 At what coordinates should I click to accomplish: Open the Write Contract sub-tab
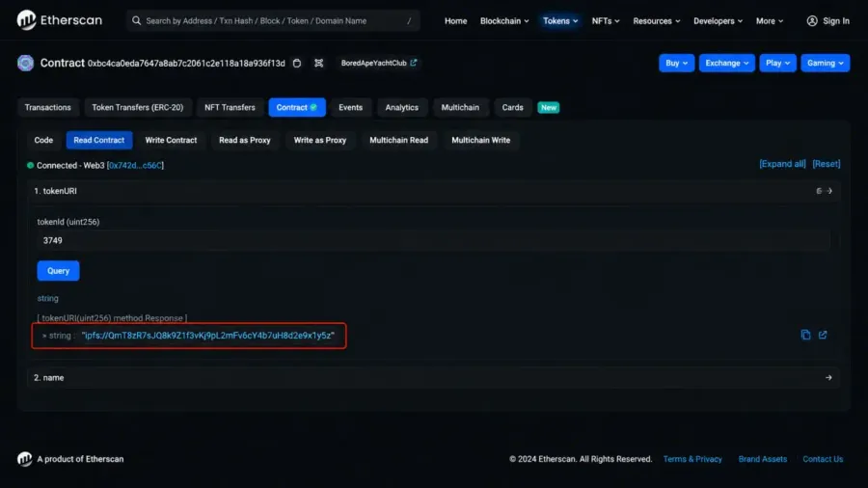tap(171, 140)
